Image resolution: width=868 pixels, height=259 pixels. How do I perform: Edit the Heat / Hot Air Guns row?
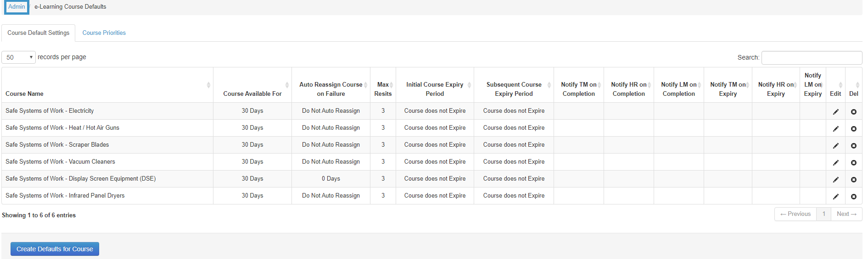coord(835,129)
